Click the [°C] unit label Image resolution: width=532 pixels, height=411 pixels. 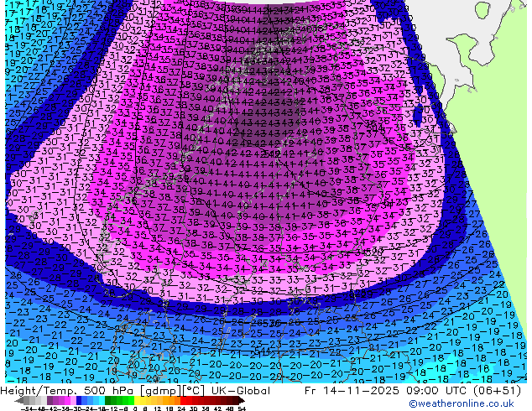tap(195, 391)
